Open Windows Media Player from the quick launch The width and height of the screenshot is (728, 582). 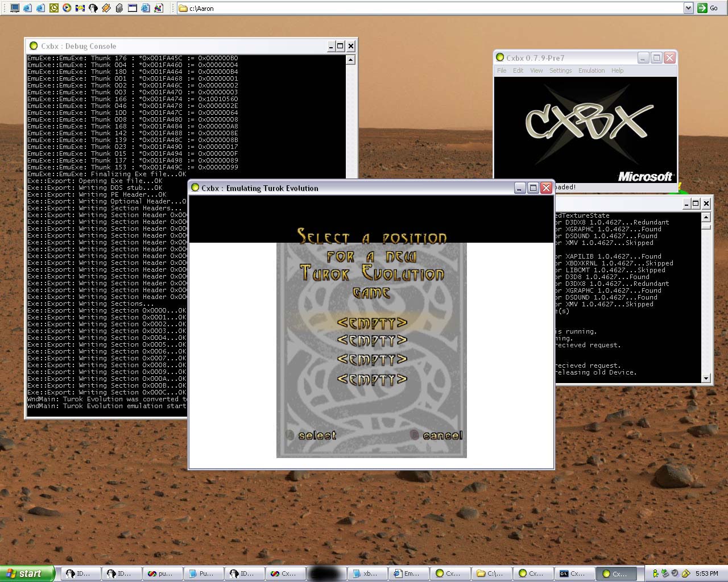point(67,8)
